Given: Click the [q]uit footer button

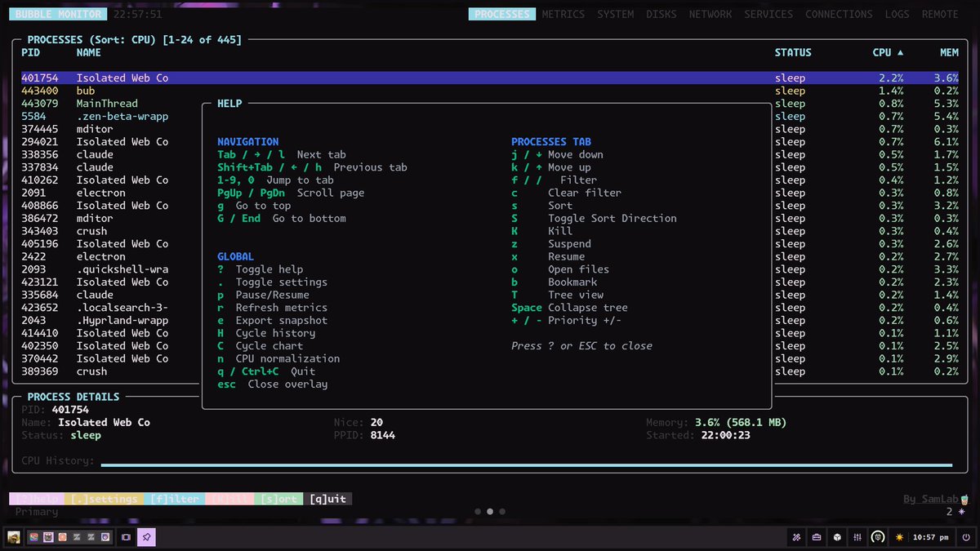Looking at the screenshot, I should pos(327,499).
